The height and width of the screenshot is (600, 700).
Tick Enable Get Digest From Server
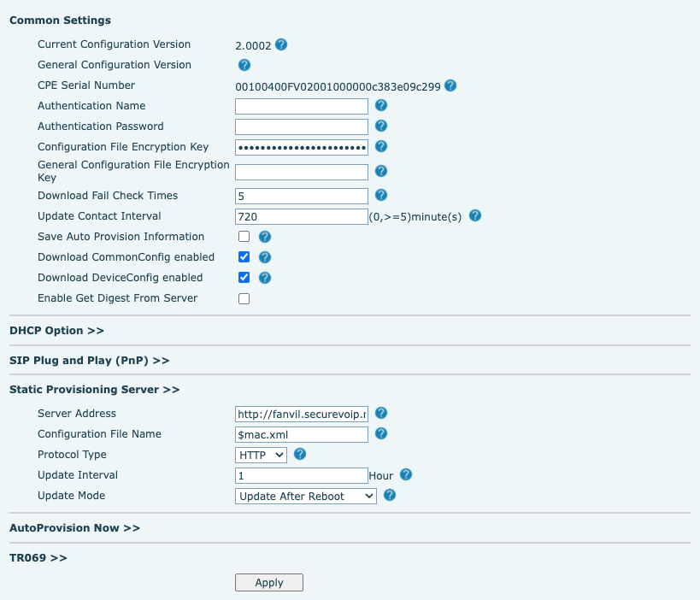click(244, 298)
